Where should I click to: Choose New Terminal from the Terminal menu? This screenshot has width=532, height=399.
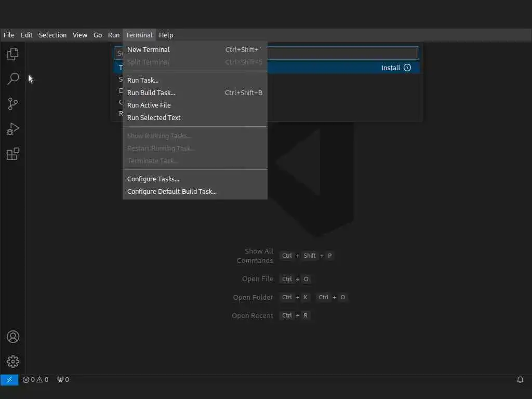click(x=195, y=49)
